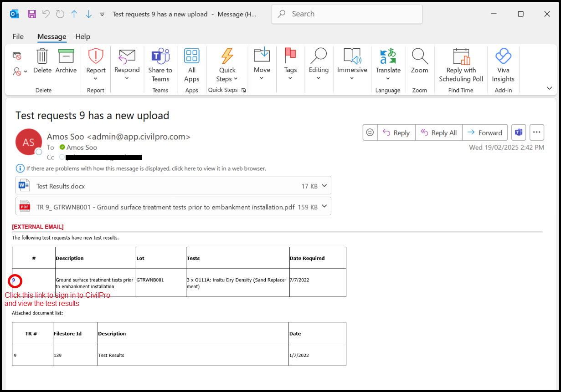Collapse the ribbon using chevron arrow
This screenshot has height=392, width=561.
549,88
